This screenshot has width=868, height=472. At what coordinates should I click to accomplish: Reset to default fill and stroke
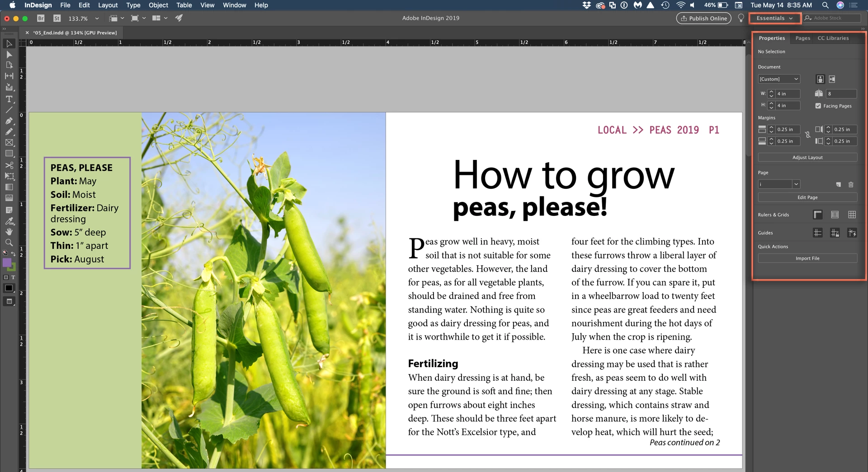tap(5, 253)
